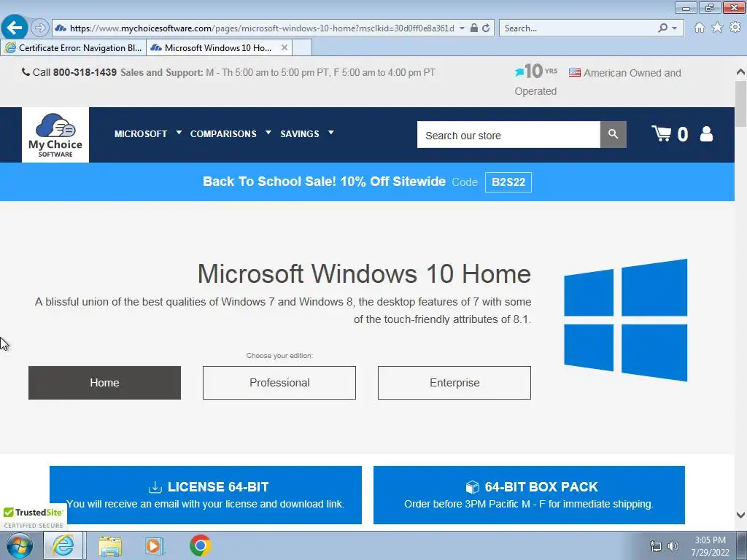Choose the Professional edition button

click(279, 383)
